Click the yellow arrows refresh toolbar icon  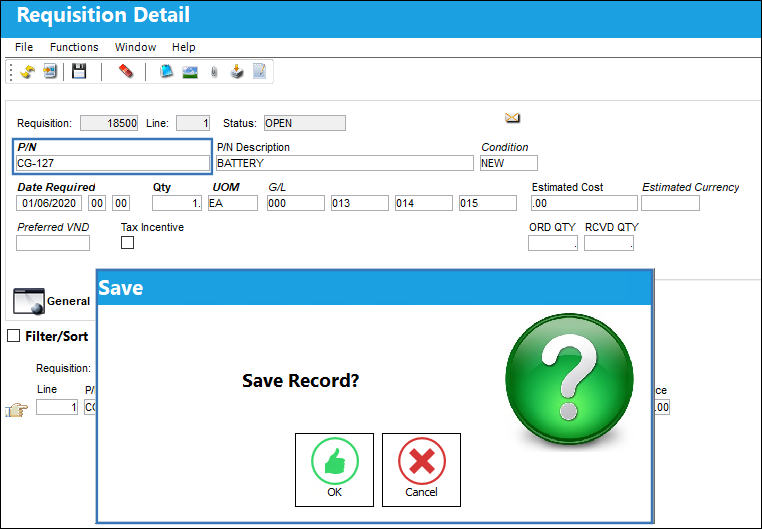27,72
